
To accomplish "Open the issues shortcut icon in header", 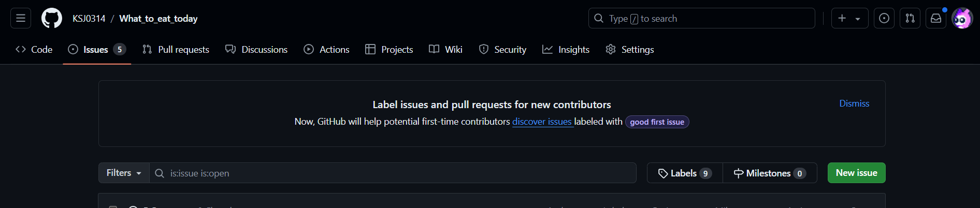I will [884, 18].
